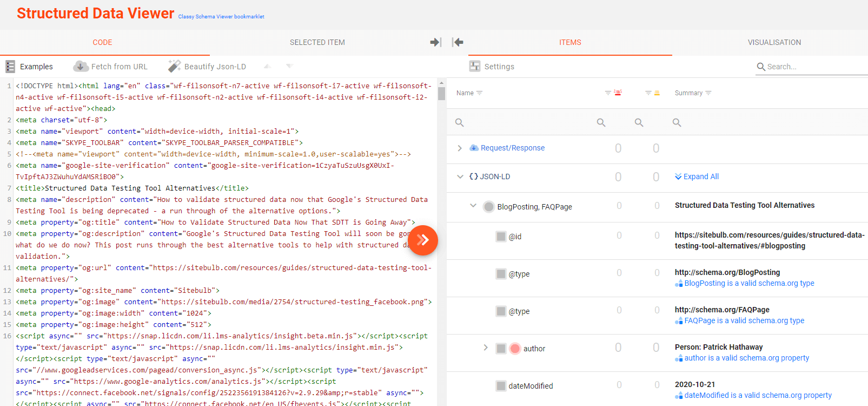The height and width of the screenshot is (406, 868).
Task: Open 'dateModified is a valid schema.org property' link
Action: pos(758,395)
